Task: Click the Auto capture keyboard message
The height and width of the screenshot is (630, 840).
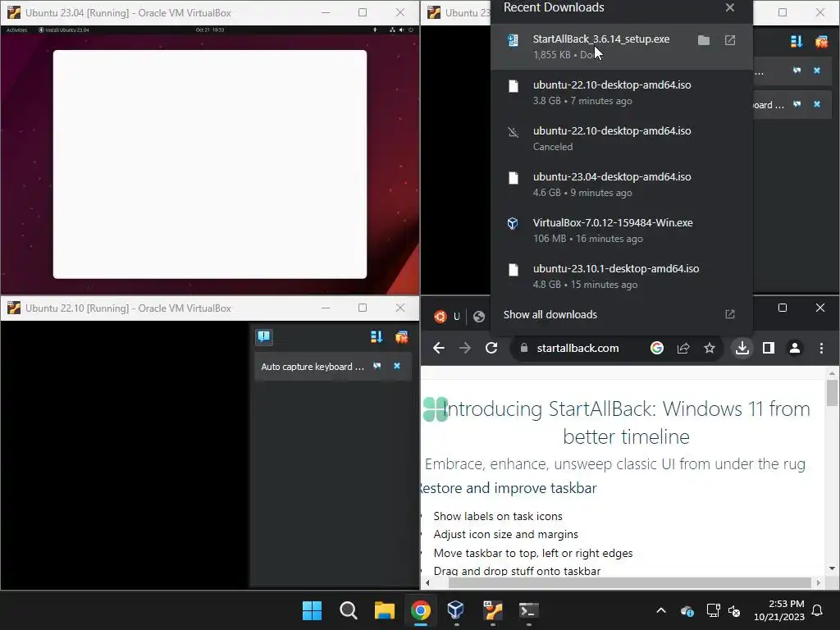Action: point(313,367)
